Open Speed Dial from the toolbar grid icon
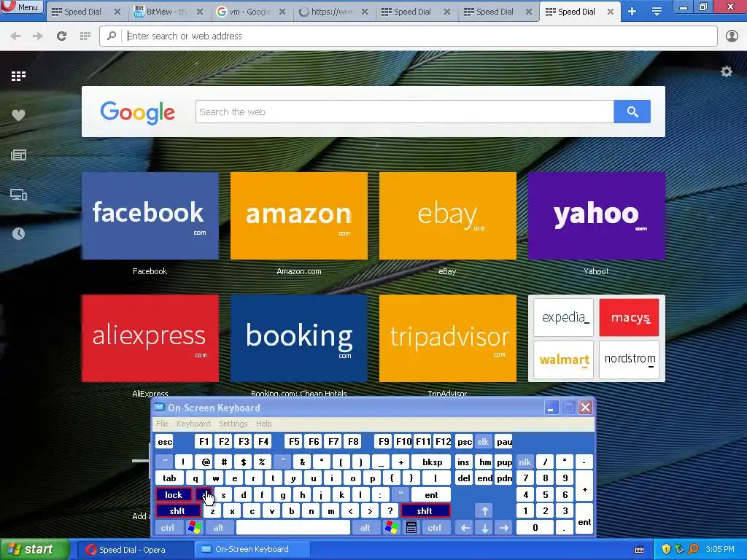The height and width of the screenshot is (560, 747). coord(85,36)
